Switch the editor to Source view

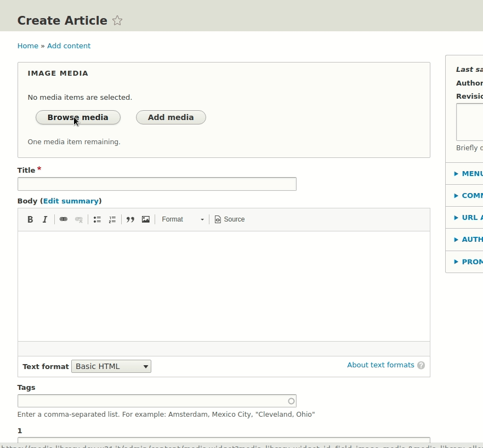pyautogui.click(x=229, y=219)
